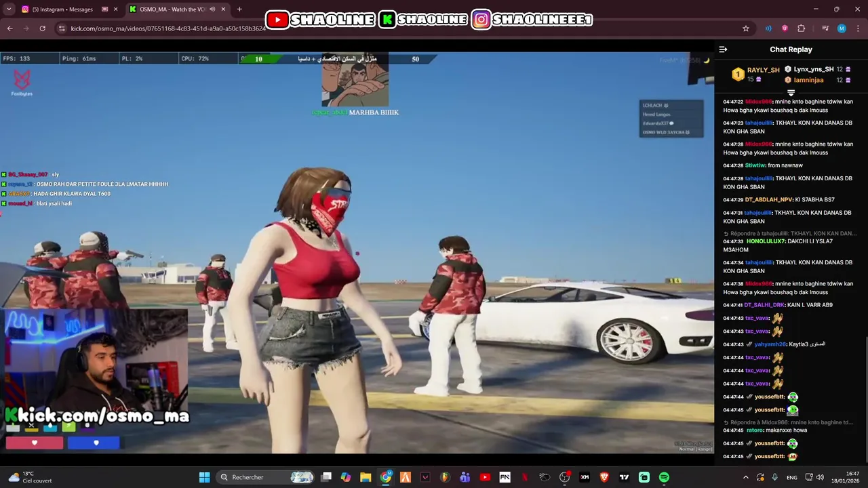Open File Explorer from taskbar
Screen dimensions: 868x488
tap(366, 477)
